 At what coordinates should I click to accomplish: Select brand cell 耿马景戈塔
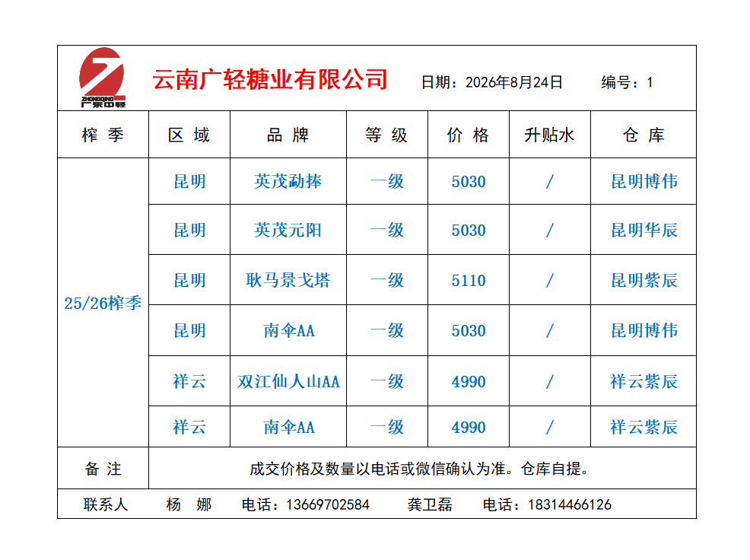tap(288, 280)
